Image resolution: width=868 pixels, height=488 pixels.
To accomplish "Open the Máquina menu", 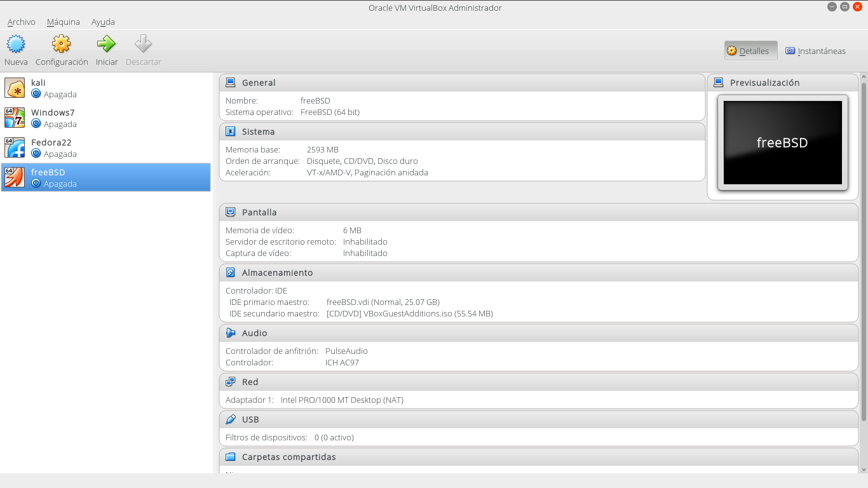I will 64,22.
